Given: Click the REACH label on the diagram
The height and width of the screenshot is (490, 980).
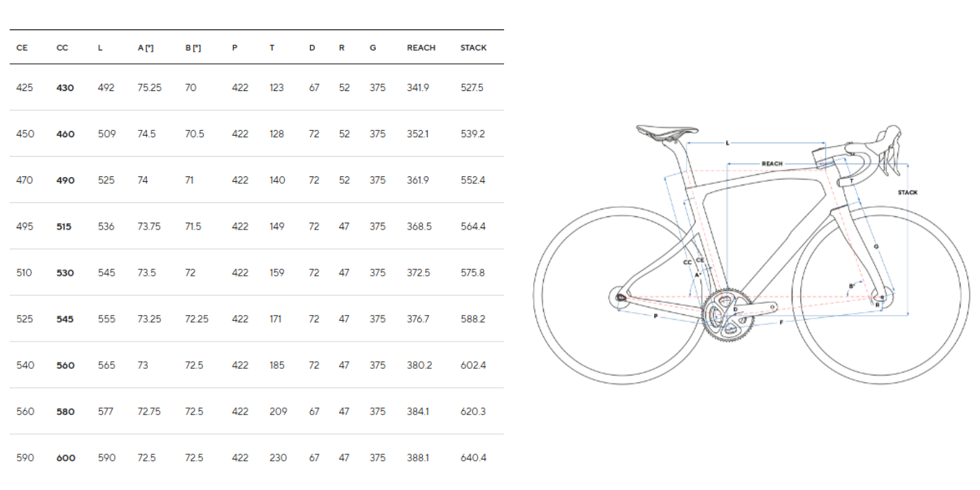Looking at the screenshot, I should (772, 164).
